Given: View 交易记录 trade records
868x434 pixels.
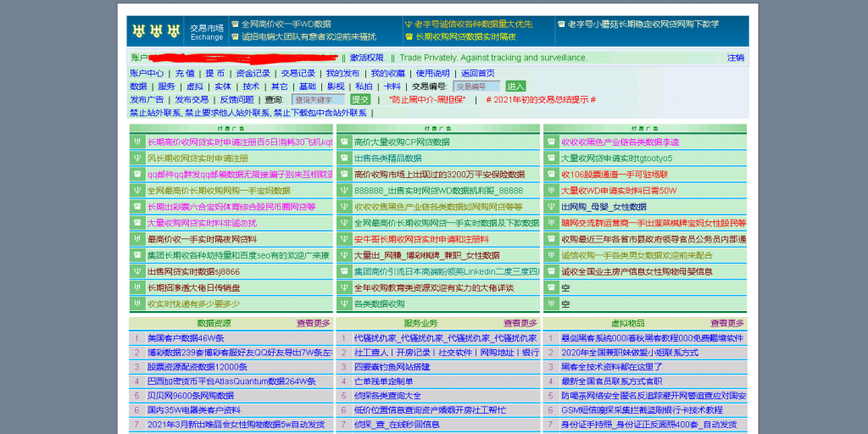Looking at the screenshot, I should 298,73.
